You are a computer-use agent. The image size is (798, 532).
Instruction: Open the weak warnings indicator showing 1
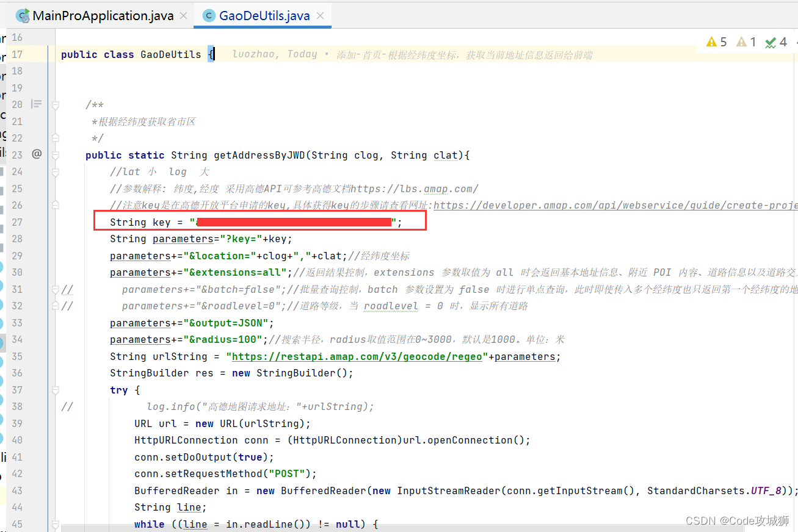[747, 42]
